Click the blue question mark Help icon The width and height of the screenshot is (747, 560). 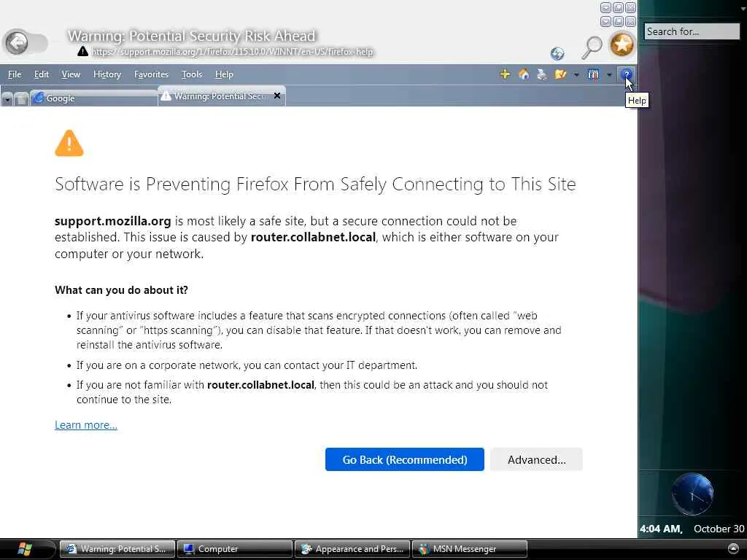pyautogui.click(x=626, y=74)
